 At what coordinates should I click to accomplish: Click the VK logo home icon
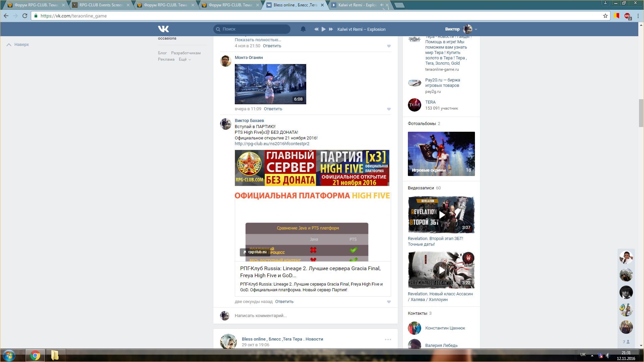click(163, 29)
